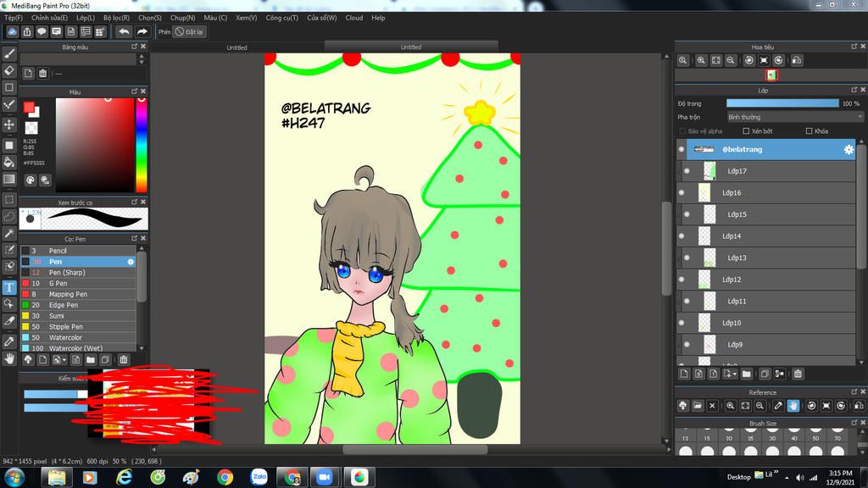868x488 pixels.
Task: Open the Bộ lọc(R) menu
Action: tap(117, 18)
